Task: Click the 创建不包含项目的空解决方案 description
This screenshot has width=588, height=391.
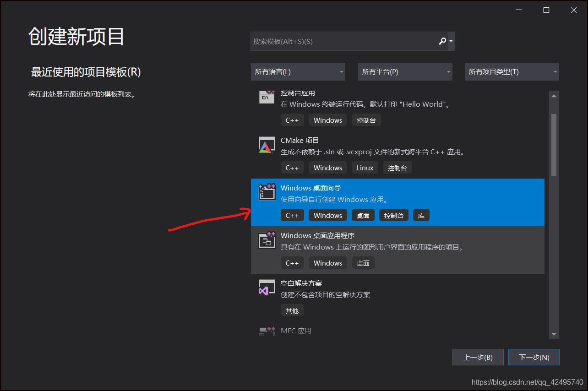Action: (x=326, y=295)
